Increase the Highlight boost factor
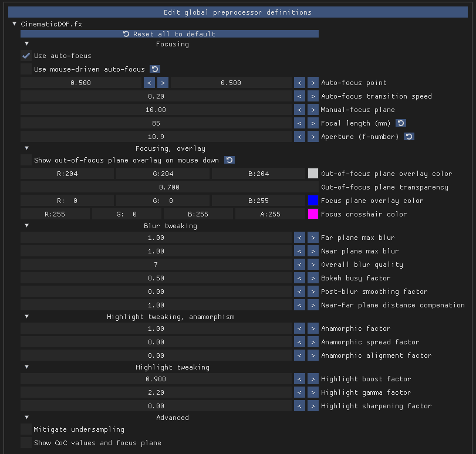The height and width of the screenshot is (454, 476). (x=313, y=379)
